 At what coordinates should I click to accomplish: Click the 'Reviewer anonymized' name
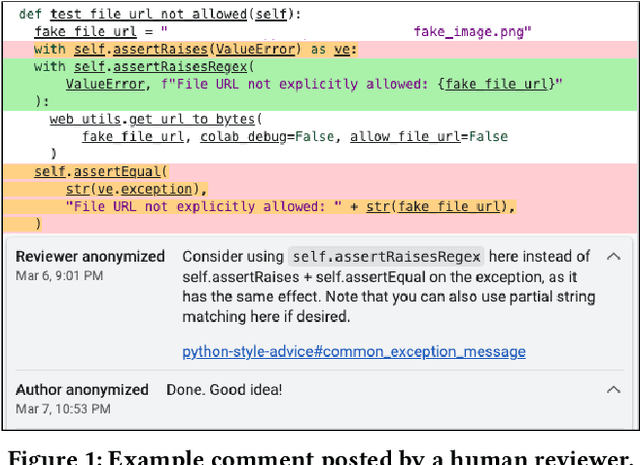[x=90, y=257]
